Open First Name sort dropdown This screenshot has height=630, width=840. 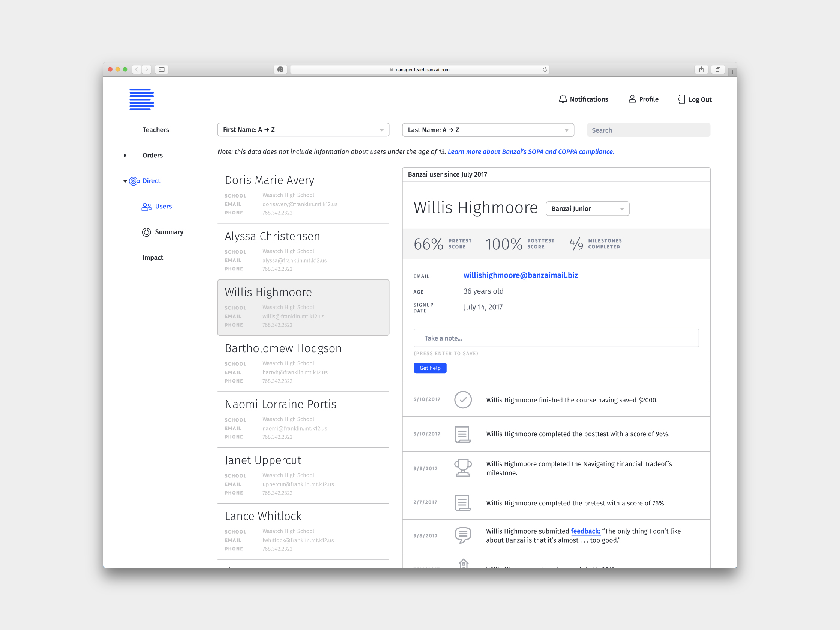[303, 130]
